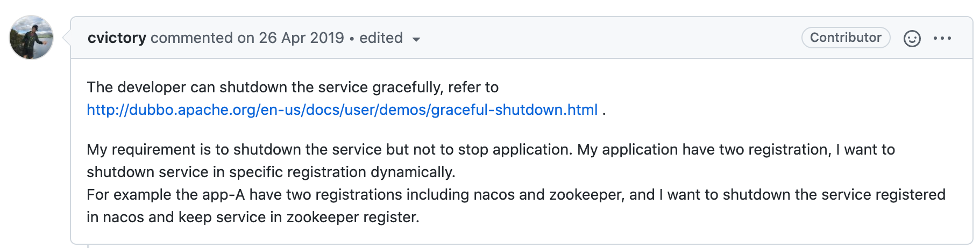The image size is (980, 248).
Task: Open the emoji reaction picker smiley icon
Action: 912,39
